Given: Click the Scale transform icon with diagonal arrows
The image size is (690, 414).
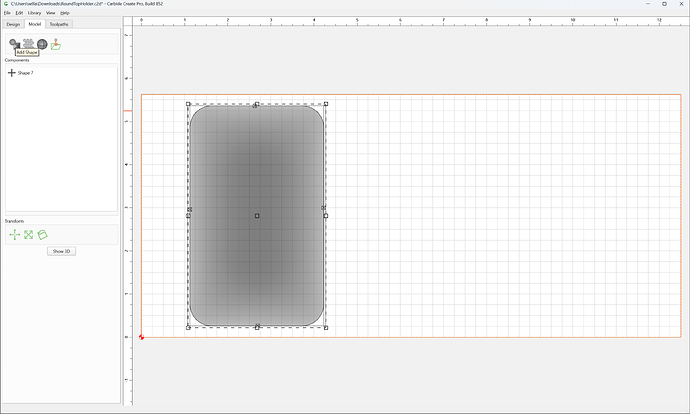Looking at the screenshot, I should pyautogui.click(x=29, y=235).
